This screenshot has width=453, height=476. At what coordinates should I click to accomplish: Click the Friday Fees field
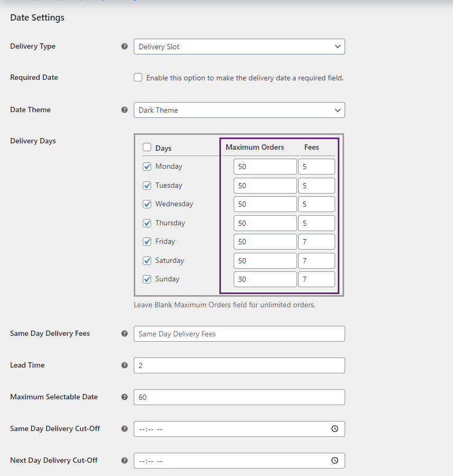317,242
